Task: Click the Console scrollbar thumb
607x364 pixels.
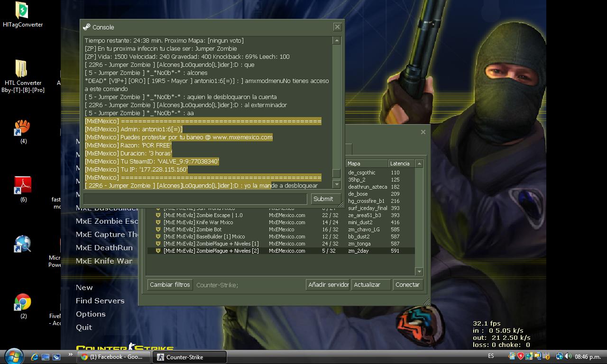Action: (x=337, y=173)
